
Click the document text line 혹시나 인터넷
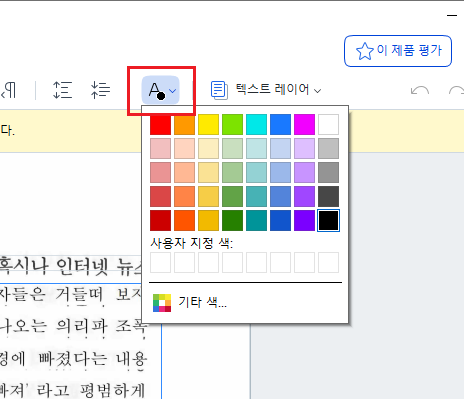click(x=71, y=266)
